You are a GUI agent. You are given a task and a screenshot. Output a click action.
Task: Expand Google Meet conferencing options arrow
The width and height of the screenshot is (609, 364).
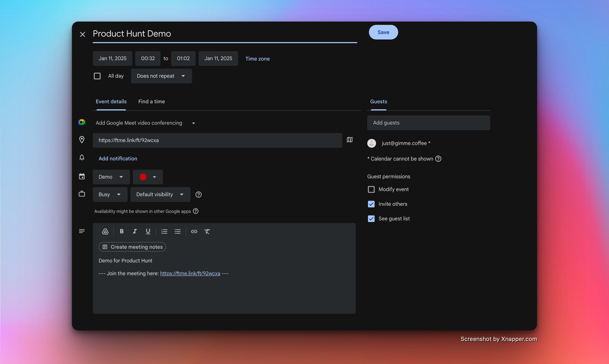coord(193,123)
